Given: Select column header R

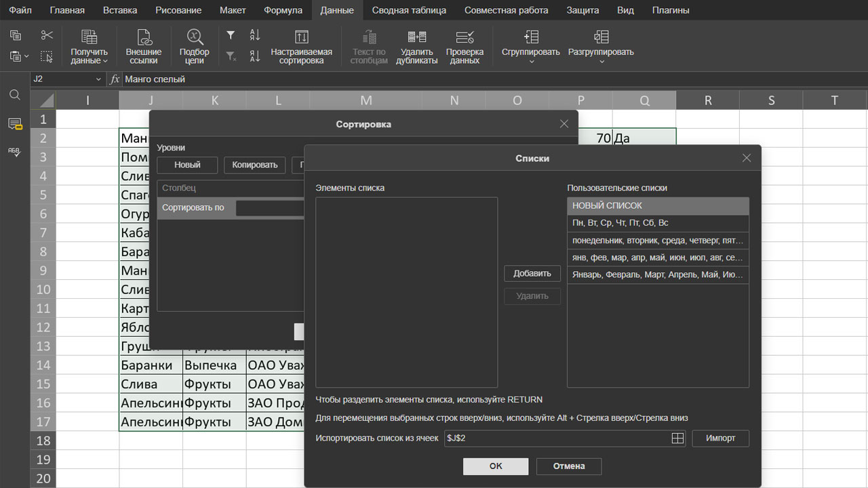Looking at the screenshot, I should tap(707, 100).
